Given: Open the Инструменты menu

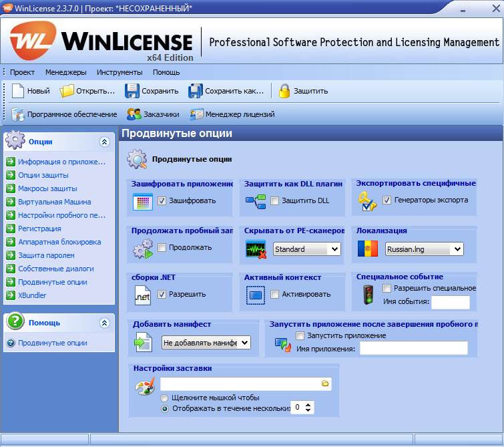Looking at the screenshot, I should pos(119,72).
